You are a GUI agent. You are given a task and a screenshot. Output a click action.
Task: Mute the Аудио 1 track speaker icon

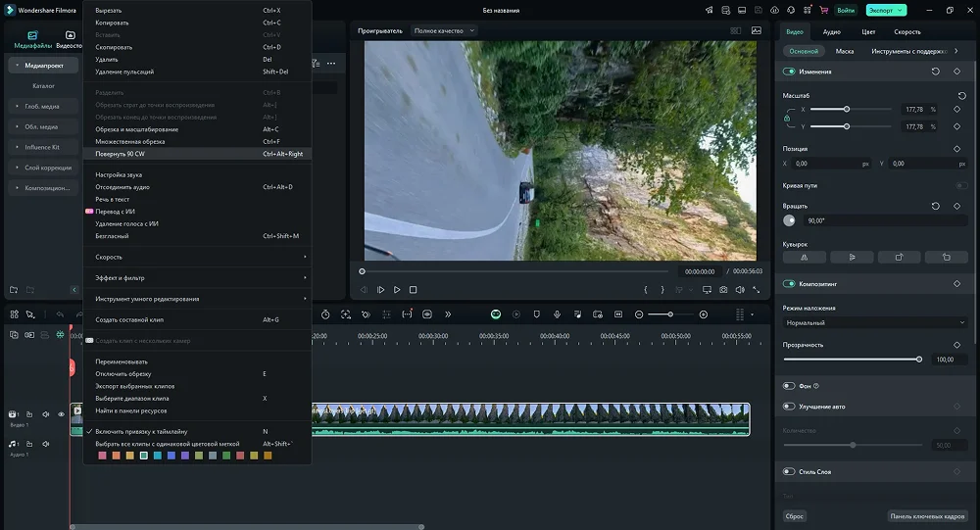click(45, 444)
